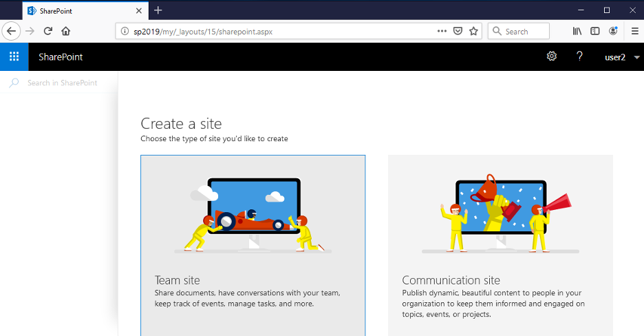Open the SharePoint app launcher waffle
The width and height of the screenshot is (644, 336).
[x=14, y=56]
